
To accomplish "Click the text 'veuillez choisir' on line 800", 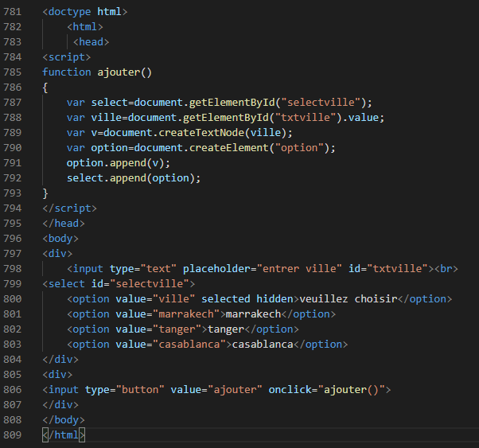I will 349,299.
